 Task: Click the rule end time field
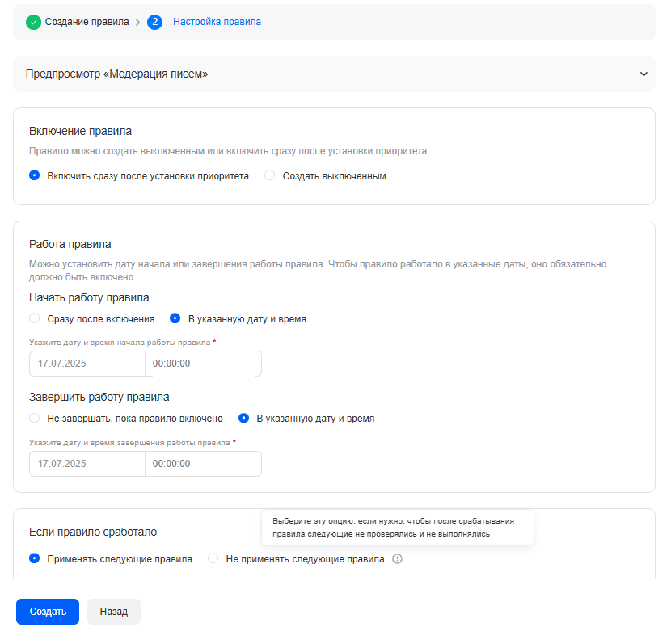pos(203,464)
